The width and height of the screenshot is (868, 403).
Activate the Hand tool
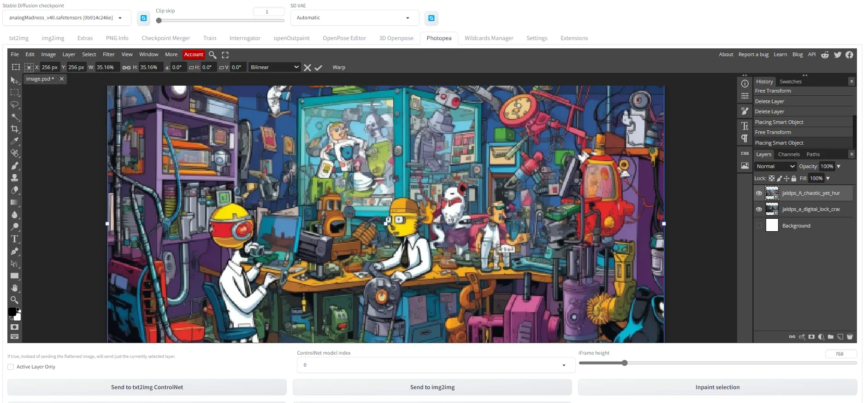click(15, 288)
